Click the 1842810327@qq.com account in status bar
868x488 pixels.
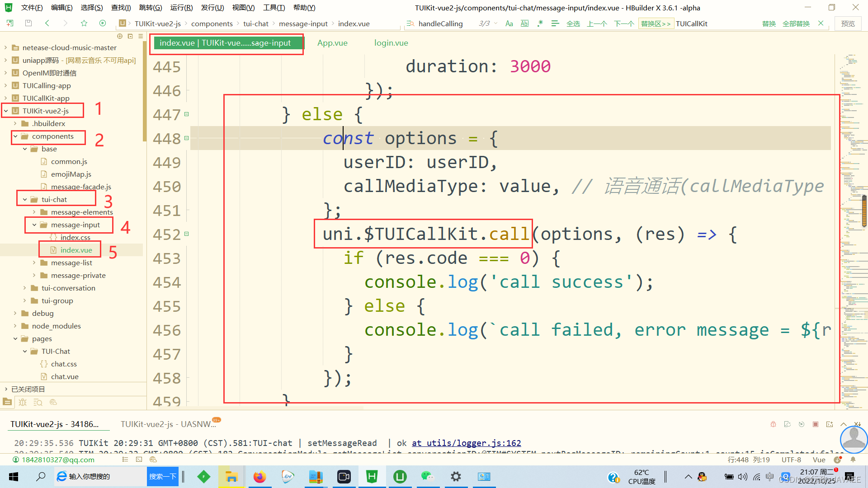[58, 460]
